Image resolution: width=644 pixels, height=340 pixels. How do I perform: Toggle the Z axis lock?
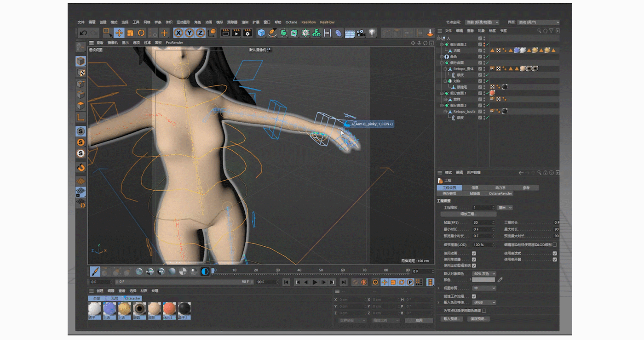(x=201, y=33)
